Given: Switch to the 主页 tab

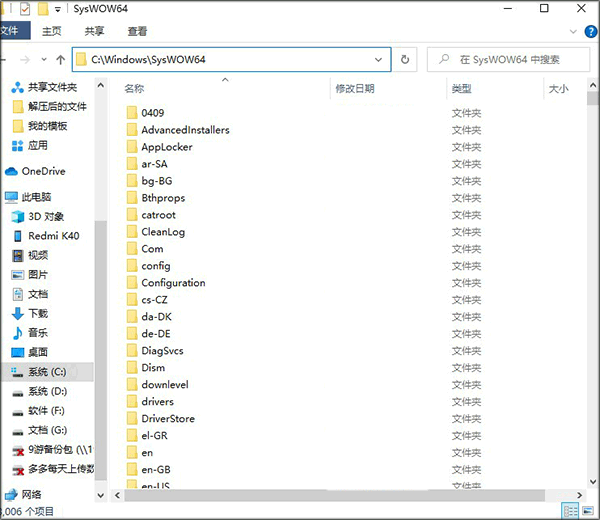Looking at the screenshot, I should [x=52, y=31].
